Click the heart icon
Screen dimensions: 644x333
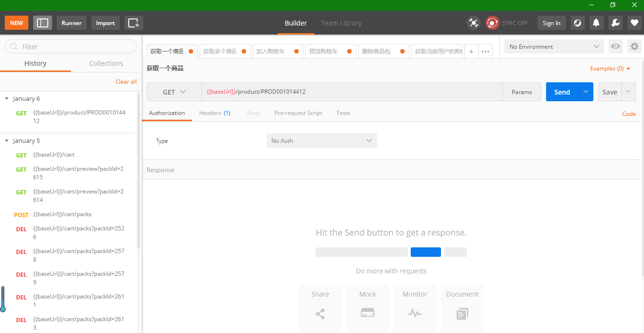(x=635, y=23)
